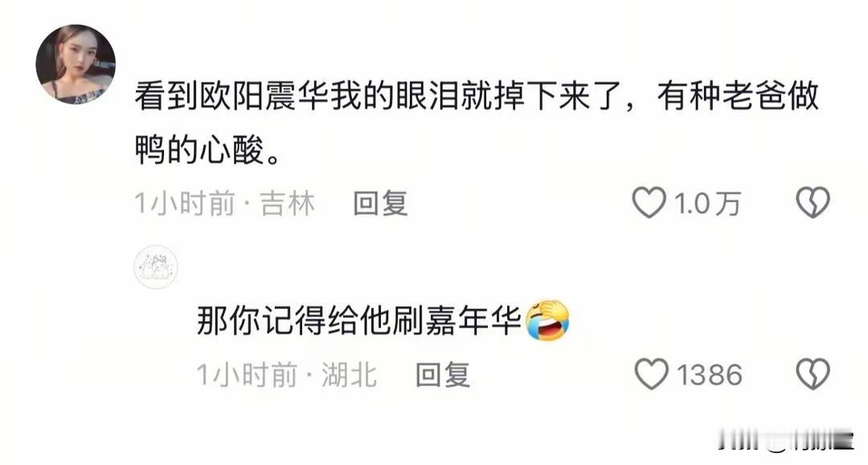Tap broken heart beside 1386 likes
Viewport: 868px width, 465px height.
point(813,374)
